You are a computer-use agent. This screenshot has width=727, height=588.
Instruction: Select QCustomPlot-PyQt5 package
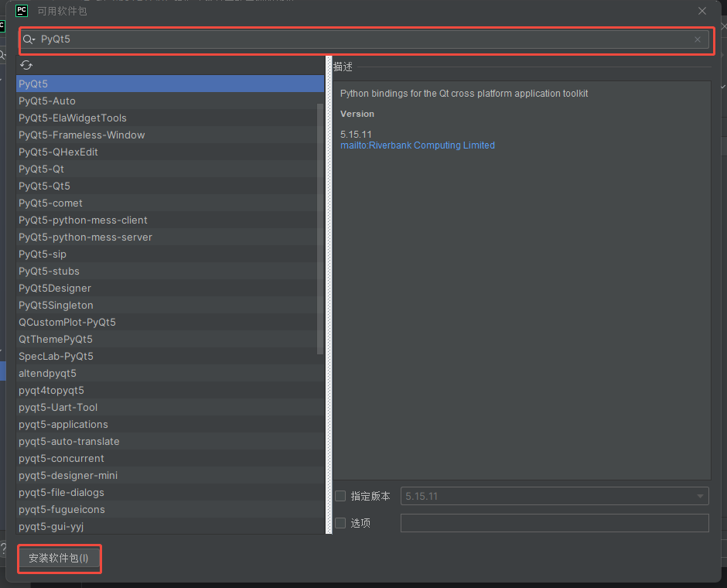coord(170,323)
